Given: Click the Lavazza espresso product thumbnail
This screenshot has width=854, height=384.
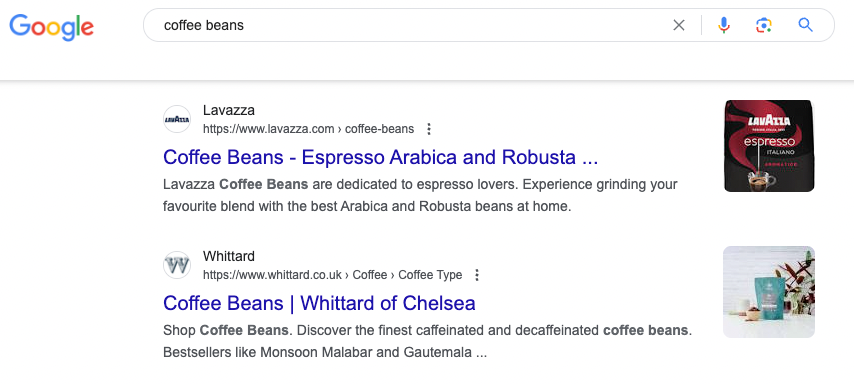Looking at the screenshot, I should coord(769,146).
